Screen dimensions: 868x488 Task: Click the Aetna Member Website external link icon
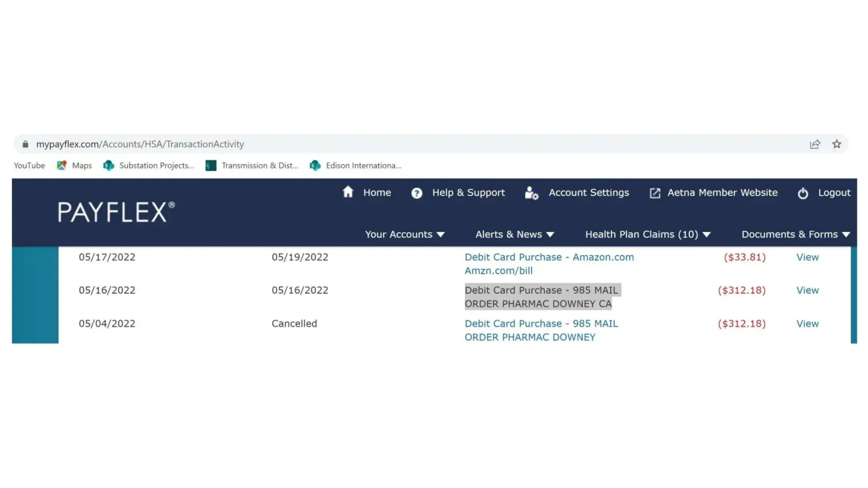tap(655, 193)
